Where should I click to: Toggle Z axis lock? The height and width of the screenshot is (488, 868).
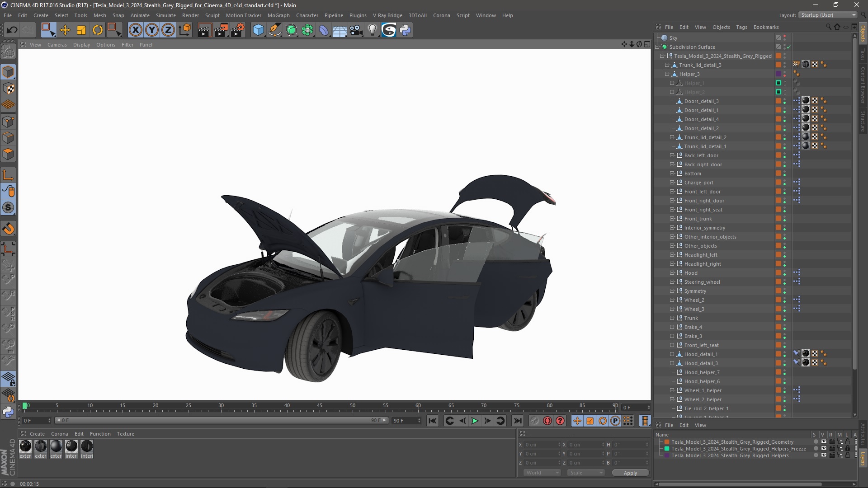[x=168, y=30]
